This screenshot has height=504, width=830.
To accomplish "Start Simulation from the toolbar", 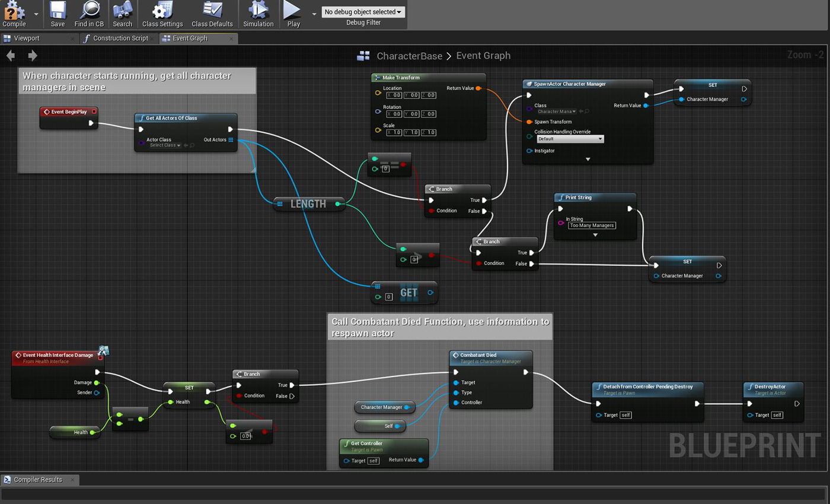I will [258, 11].
